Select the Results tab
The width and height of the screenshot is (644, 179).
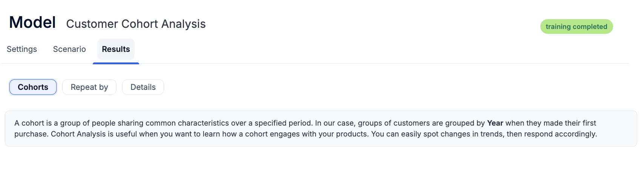click(x=116, y=49)
